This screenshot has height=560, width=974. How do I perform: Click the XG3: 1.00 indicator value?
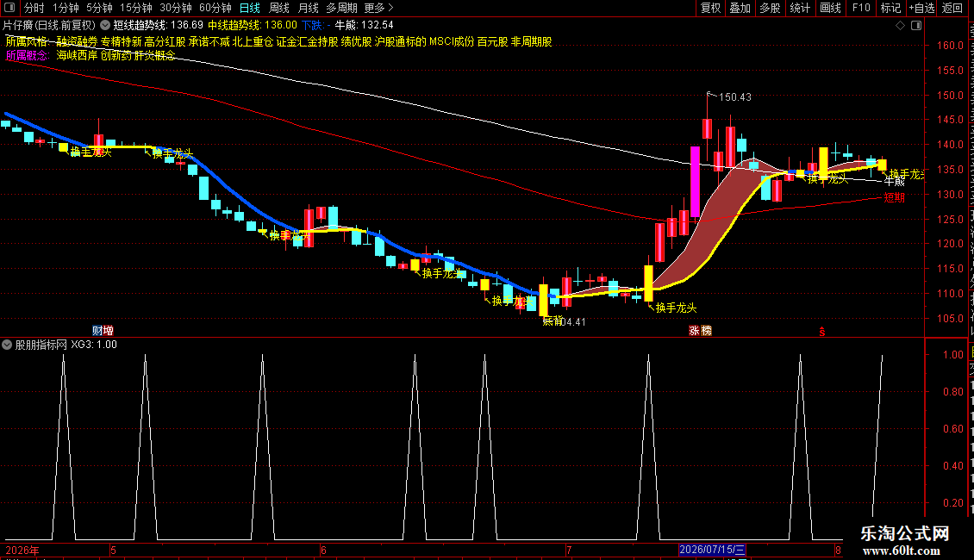(94, 345)
